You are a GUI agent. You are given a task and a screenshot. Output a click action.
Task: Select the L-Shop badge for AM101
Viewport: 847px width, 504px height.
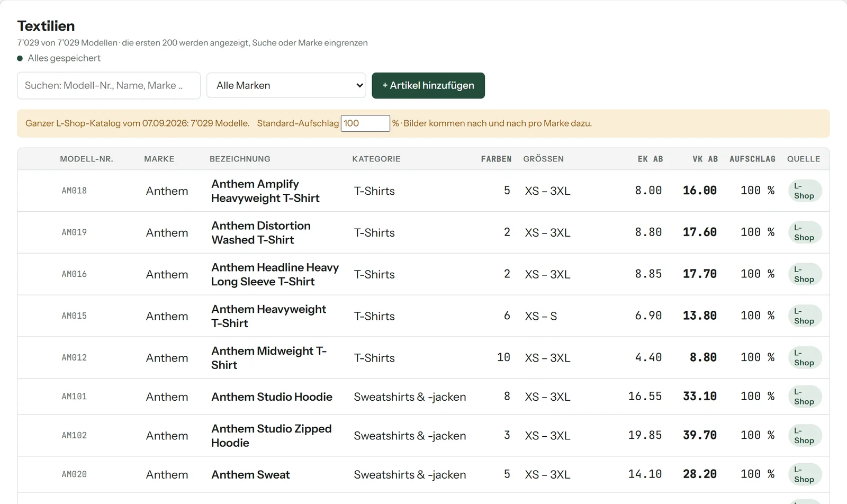(x=805, y=397)
